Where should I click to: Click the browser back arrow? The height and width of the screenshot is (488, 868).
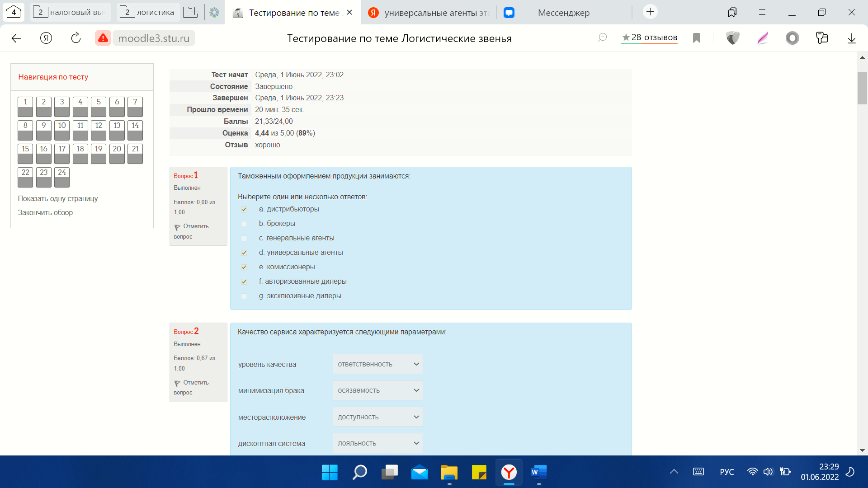point(16,38)
